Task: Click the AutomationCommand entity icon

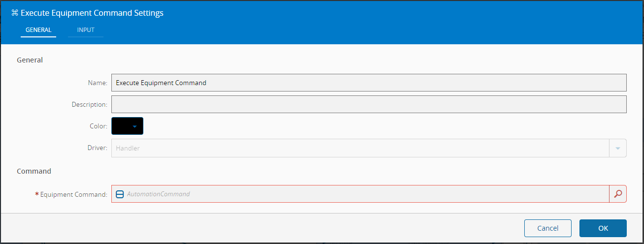Action: tap(120, 194)
